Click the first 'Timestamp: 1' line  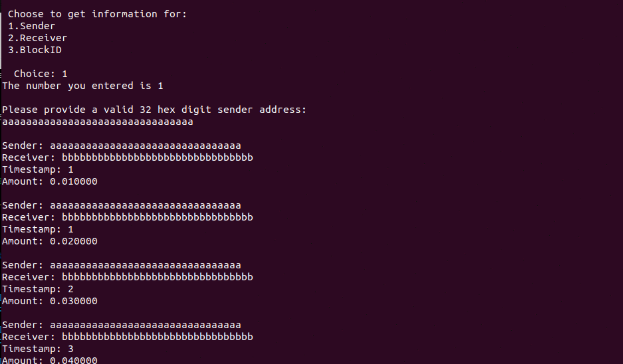coord(38,170)
